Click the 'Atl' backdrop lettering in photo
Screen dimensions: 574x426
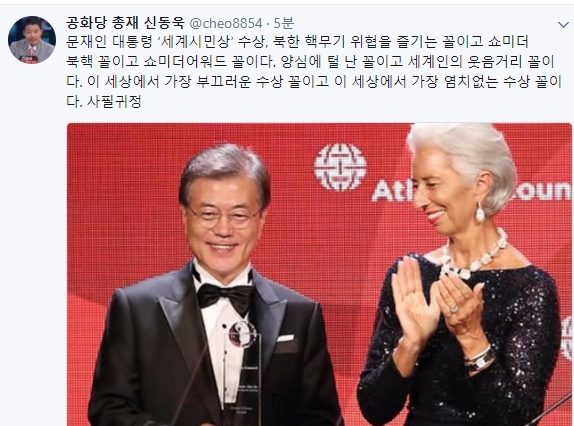click(x=392, y=190)
